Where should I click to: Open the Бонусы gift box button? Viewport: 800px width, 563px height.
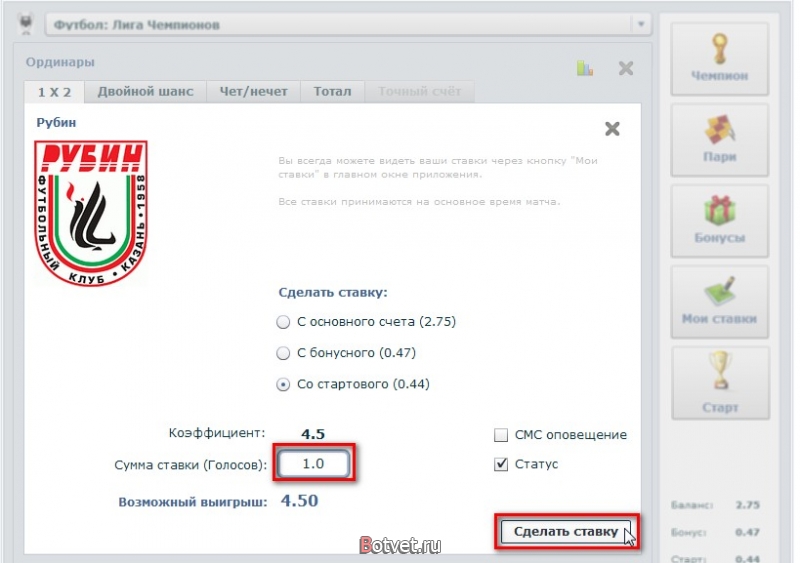[719, 221]
